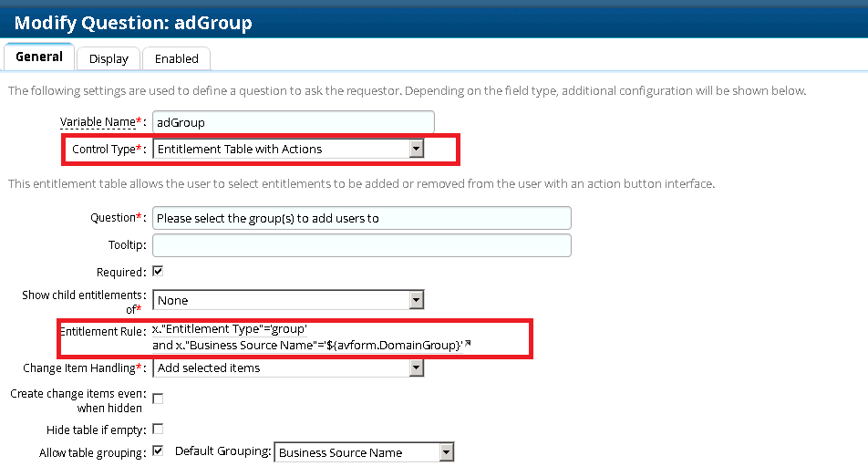Click into the Variable Name field
Screen dimensions: 868x466
(293, 122)
